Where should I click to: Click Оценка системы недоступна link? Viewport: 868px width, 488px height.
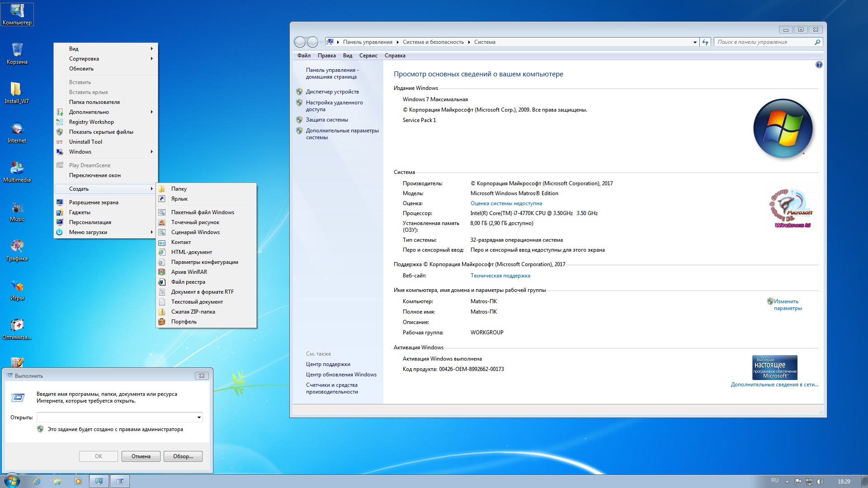(505, 202)
